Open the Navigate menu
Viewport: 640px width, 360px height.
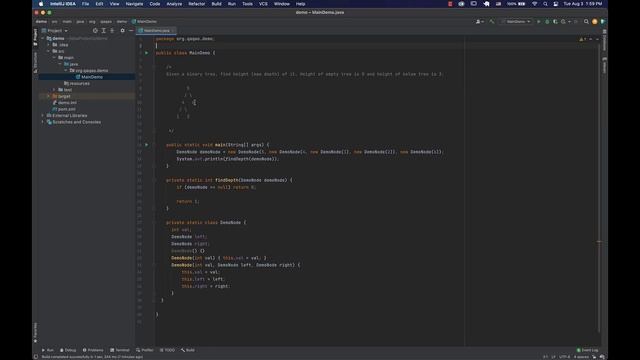click(x=134, y=4)
